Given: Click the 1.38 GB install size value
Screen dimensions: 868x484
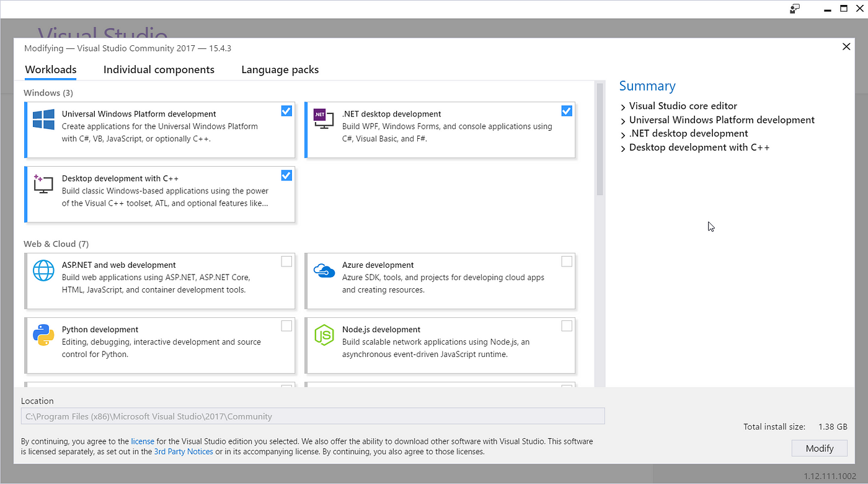Looking at the screenshot, I should tap(833, 426).
